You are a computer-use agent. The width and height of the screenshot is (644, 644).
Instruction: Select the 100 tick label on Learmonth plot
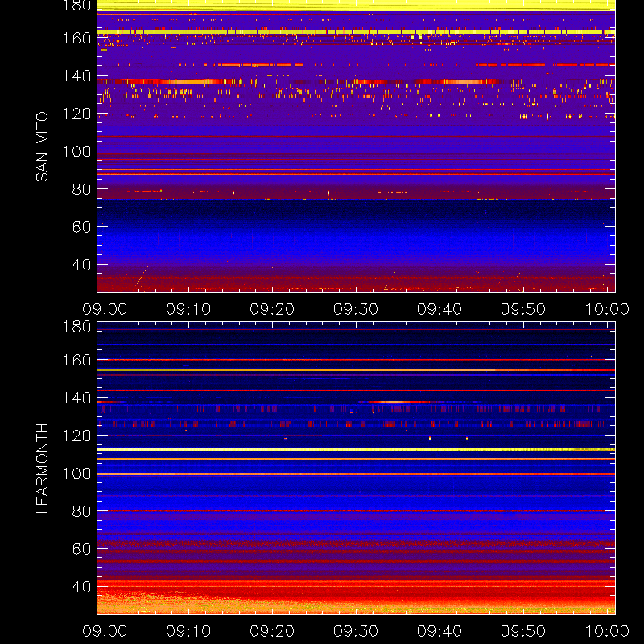pos(76,473)
